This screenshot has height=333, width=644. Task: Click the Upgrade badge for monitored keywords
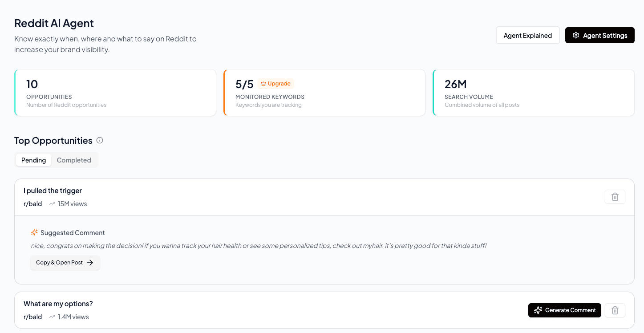click(x=275, y=83)
